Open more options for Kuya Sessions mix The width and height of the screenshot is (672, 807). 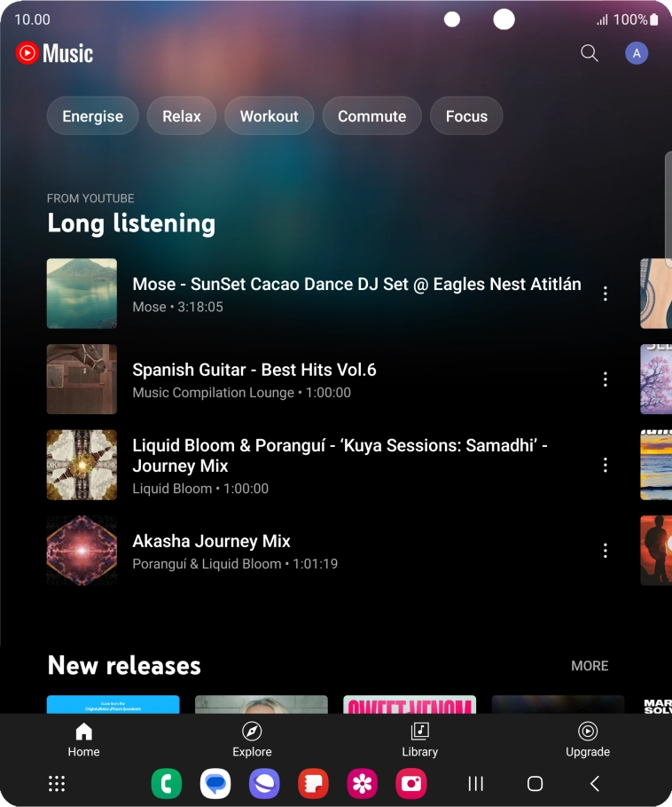(x=606, y=465)
